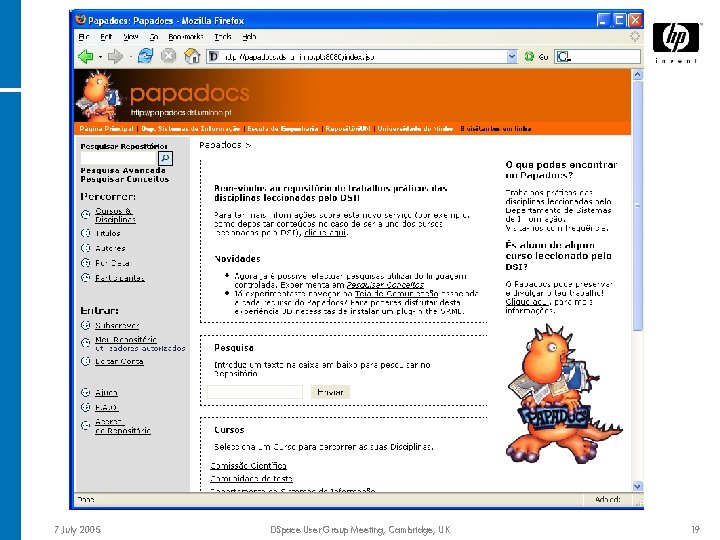Open the RepositóriUM navigation link

[348, 129]
